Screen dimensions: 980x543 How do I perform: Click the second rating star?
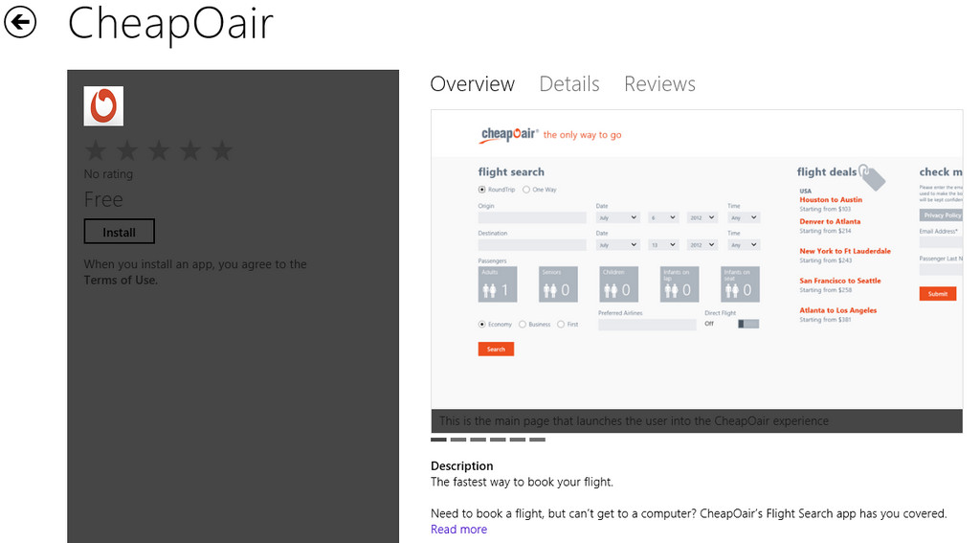point(127,150)
